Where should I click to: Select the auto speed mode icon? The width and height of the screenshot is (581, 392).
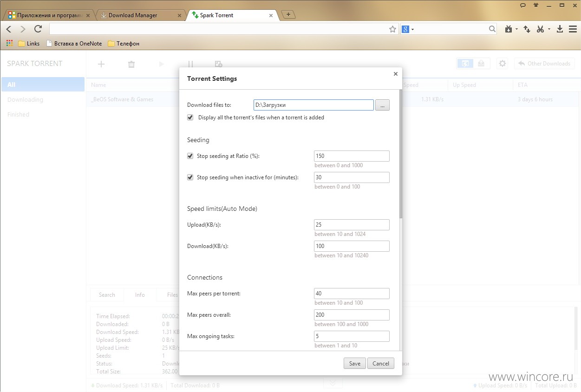(465, 64)
